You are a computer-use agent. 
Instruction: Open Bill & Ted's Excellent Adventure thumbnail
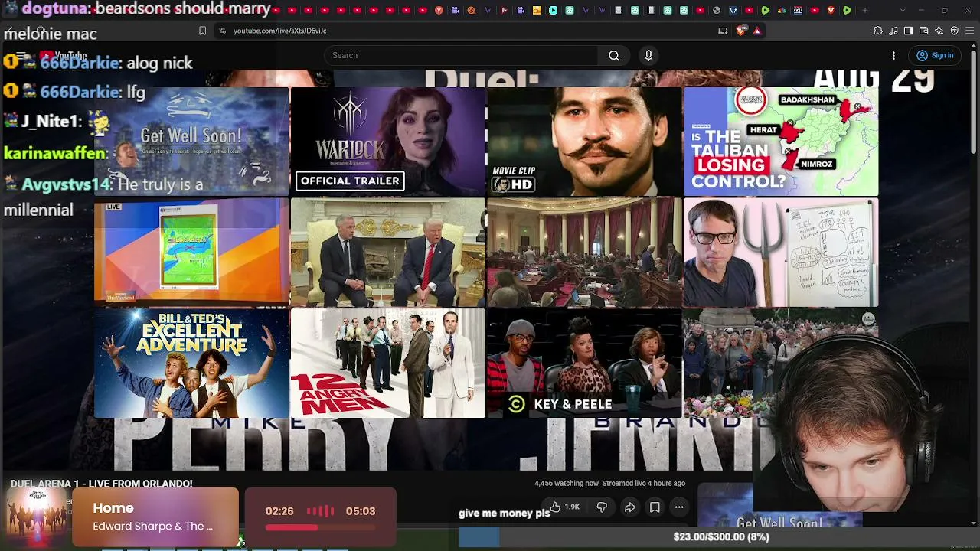191,364
